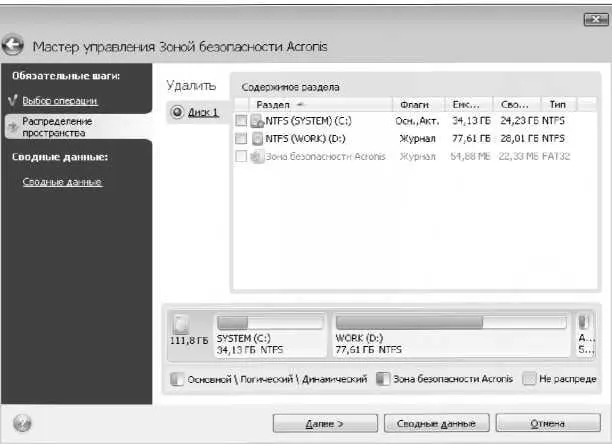Screen dimensions: 612x444
Task: Click the 28,01 ГБ free space cell
Action: pyautogui.click(x=519, y=138)
